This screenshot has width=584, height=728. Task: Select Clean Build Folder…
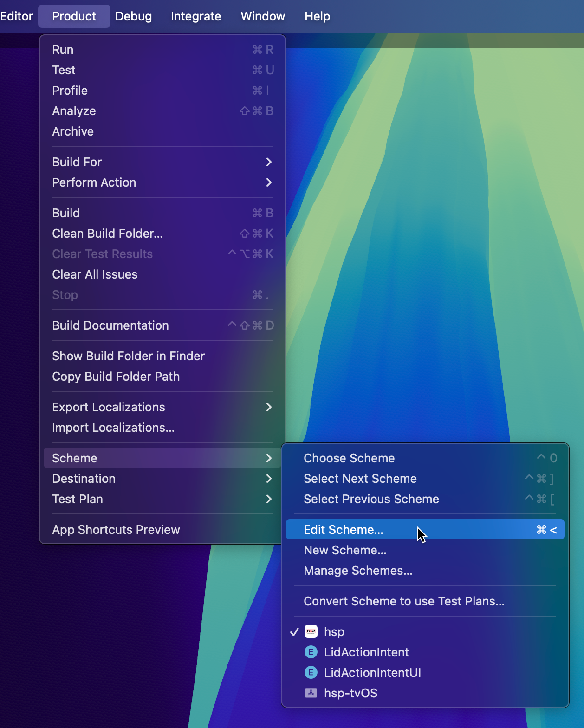pyautogui.click(x=162, y=234)
